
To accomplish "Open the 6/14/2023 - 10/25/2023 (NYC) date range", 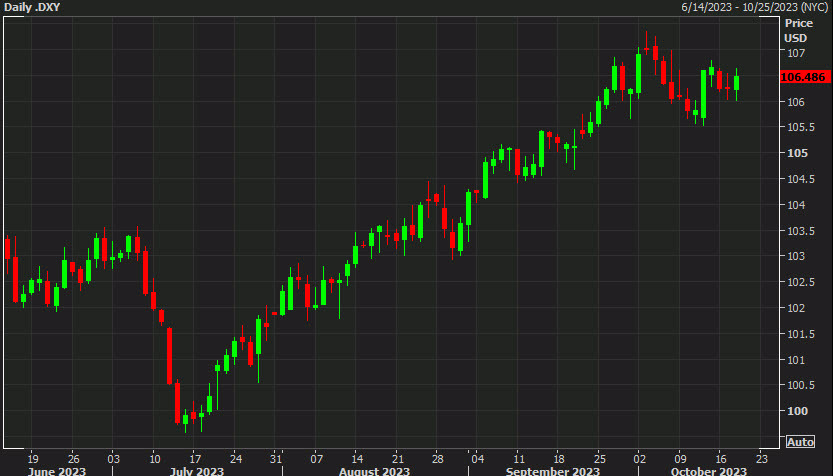I will pos(755,7).
